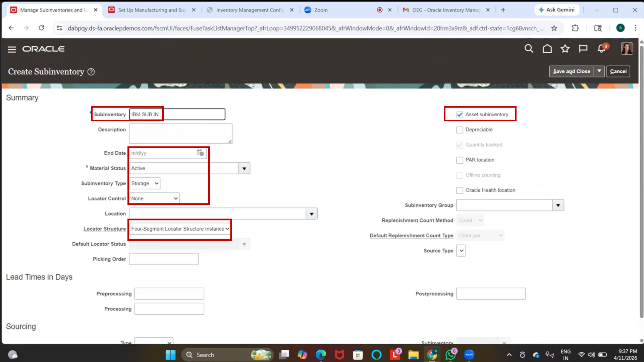Open the user profile avatar

[627, 49]
